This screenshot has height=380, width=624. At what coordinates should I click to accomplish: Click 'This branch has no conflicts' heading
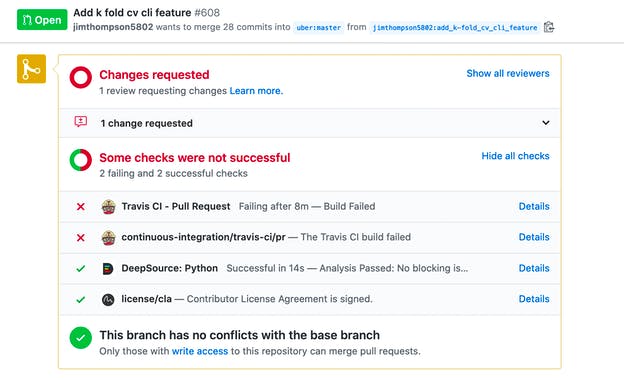point(240,335)
